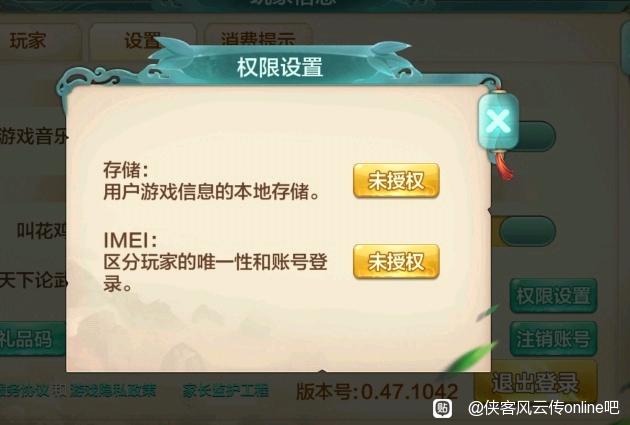Select the 消费提示 tab

coord(258,39)
